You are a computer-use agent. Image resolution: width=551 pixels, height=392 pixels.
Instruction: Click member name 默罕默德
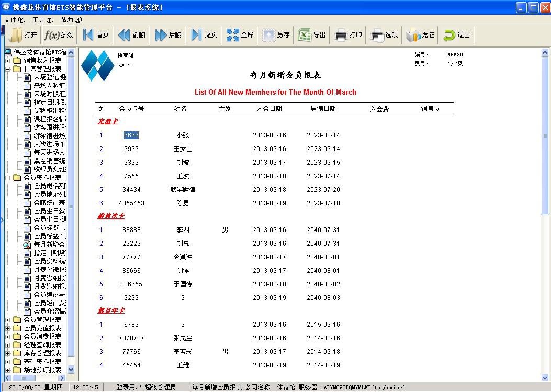click(x=183, y=190)
